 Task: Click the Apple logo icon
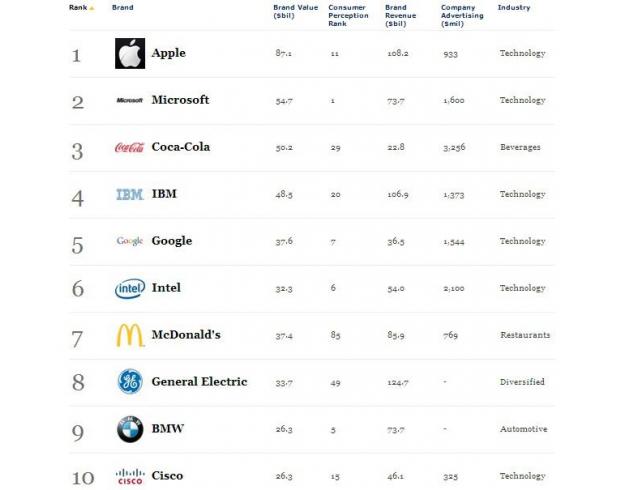pyautogui.click(x=130, y=54)
